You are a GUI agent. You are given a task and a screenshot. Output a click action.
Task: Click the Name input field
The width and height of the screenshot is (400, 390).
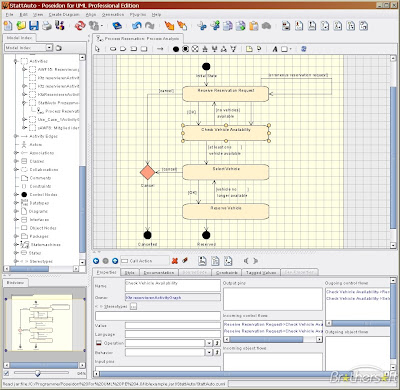point(173,286)
